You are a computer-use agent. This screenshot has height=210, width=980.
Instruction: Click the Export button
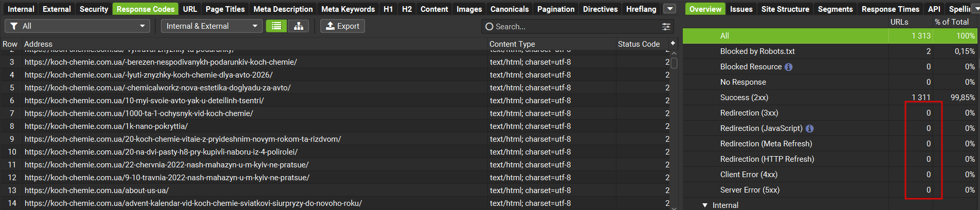coord(342,26)
